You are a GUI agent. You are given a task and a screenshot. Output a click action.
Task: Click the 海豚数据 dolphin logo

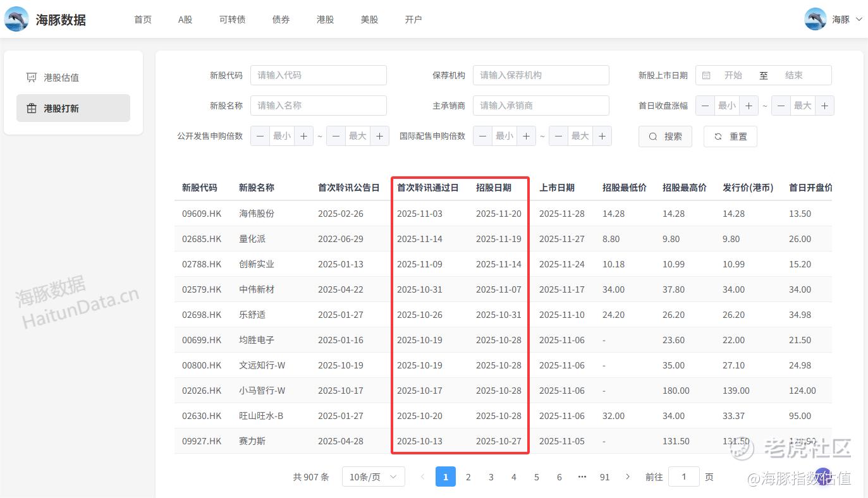point(16,19)
